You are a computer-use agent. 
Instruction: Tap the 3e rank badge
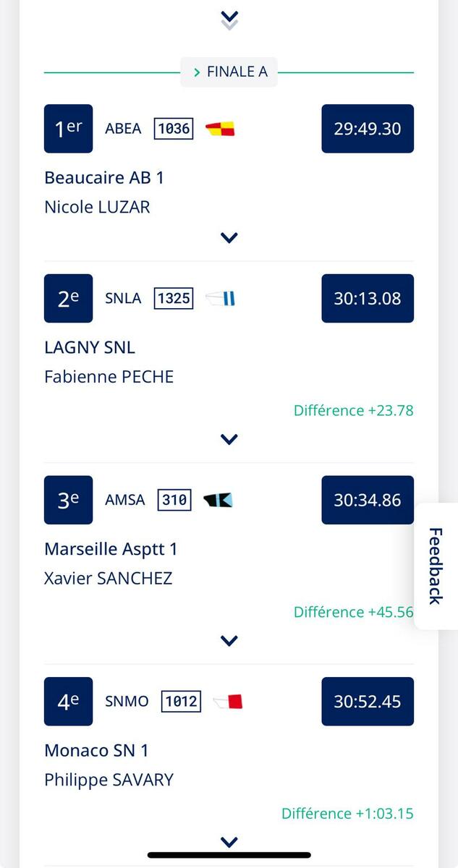point(68,500)
